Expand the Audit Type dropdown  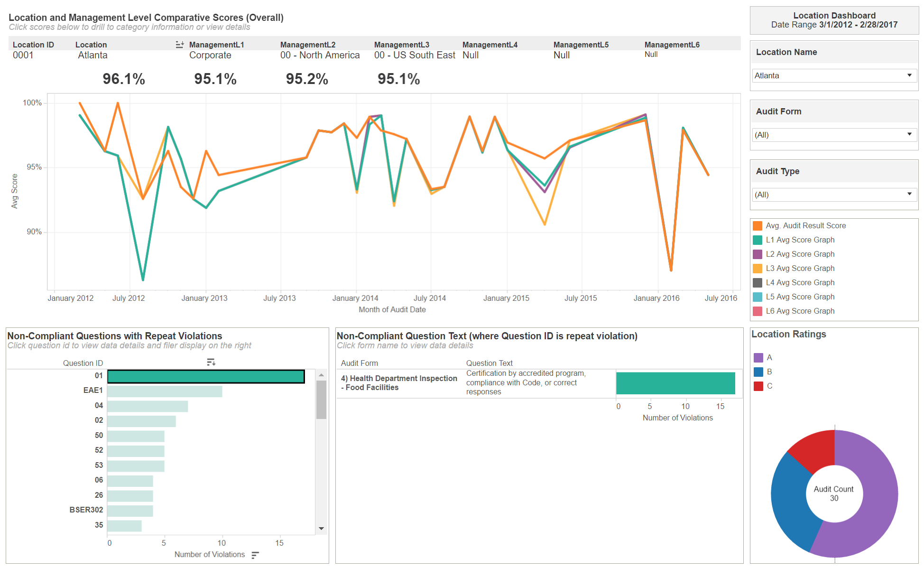(834, 195)
